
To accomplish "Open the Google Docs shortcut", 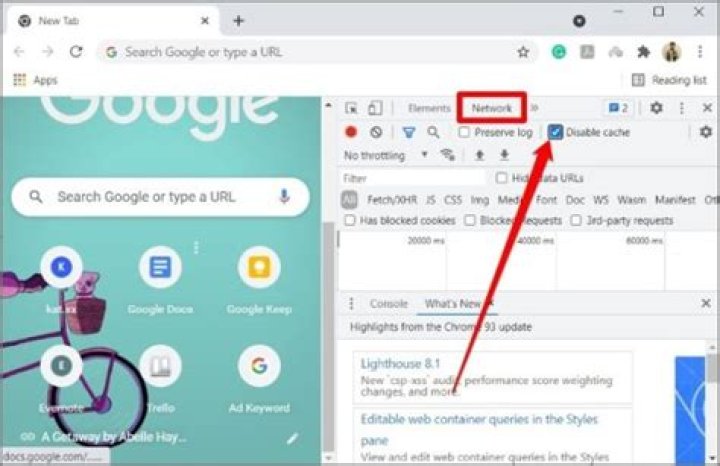I will point(160,281).
